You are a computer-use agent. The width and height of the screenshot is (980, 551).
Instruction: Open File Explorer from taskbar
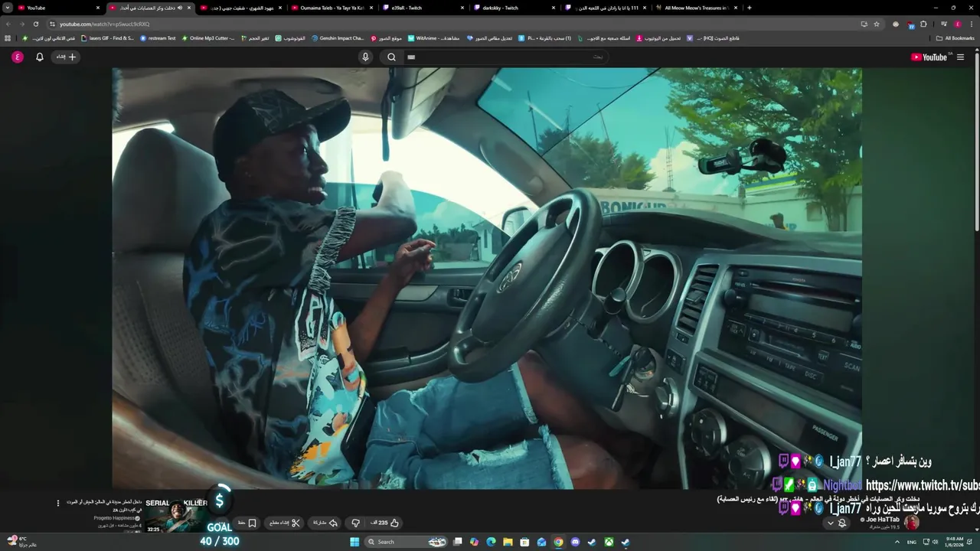tap(508, 542)
